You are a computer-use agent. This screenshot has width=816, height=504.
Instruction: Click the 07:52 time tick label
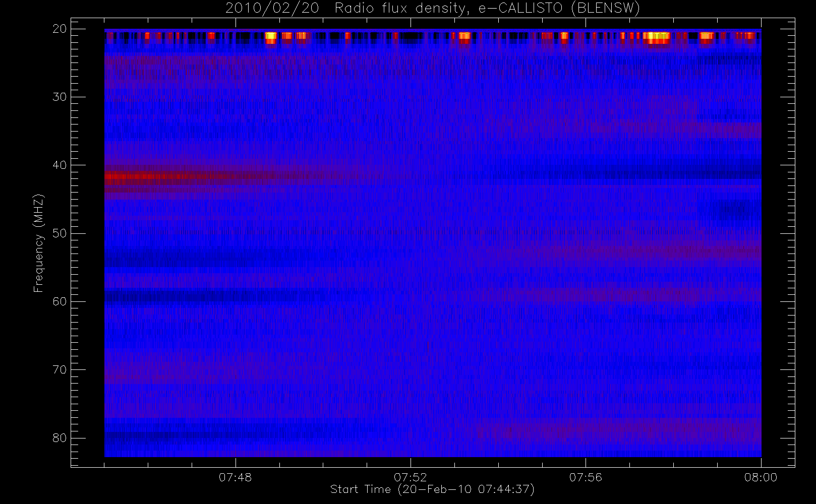point(410,477)
